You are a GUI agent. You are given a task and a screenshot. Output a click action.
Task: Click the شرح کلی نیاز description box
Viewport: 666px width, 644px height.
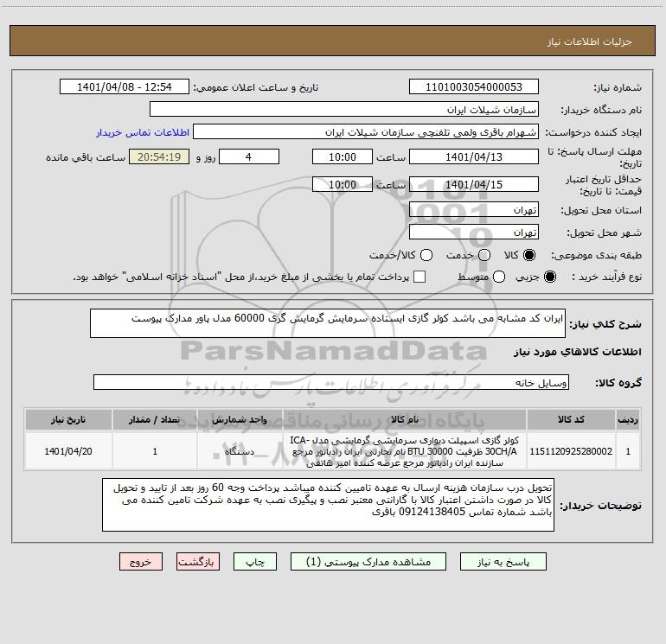point(328,323)
